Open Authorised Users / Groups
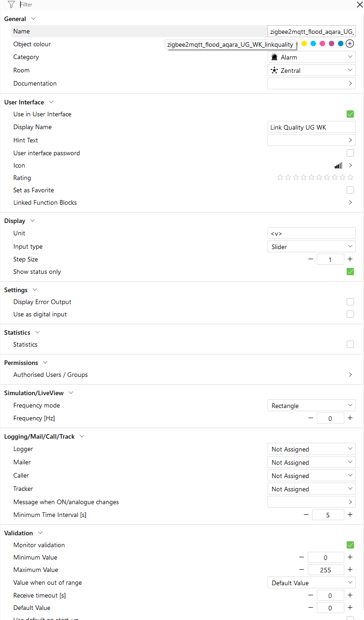364x620 pixels. coord(350,375)
